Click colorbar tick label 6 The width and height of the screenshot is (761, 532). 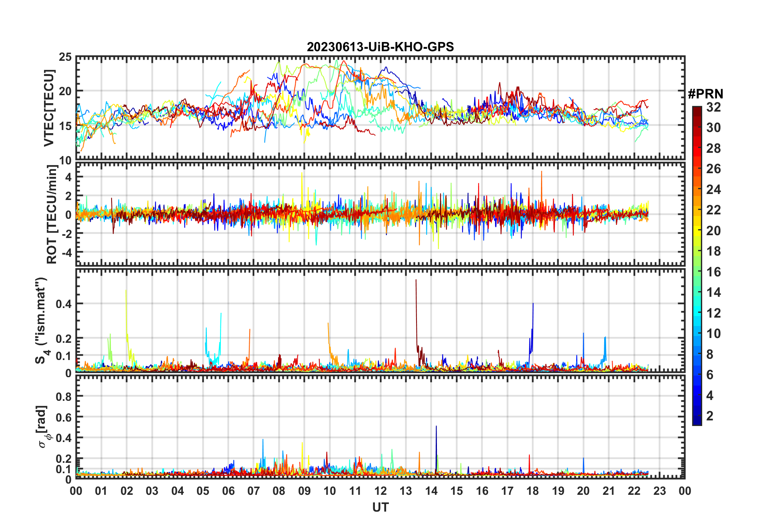point(709,375)
